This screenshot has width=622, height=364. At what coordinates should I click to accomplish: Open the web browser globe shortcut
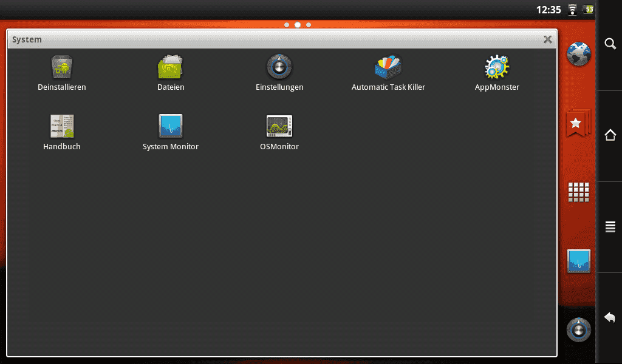578,54
